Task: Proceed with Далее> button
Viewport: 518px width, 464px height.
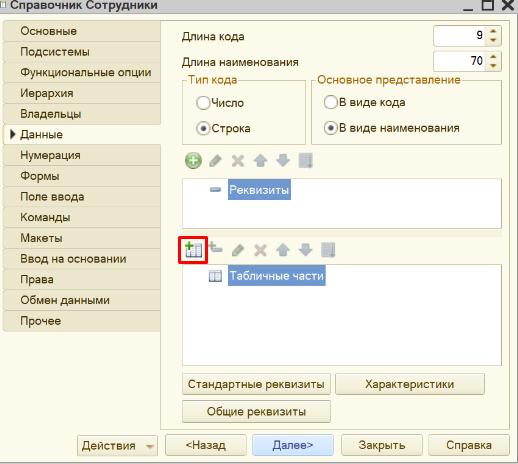Action: [293, 445]
